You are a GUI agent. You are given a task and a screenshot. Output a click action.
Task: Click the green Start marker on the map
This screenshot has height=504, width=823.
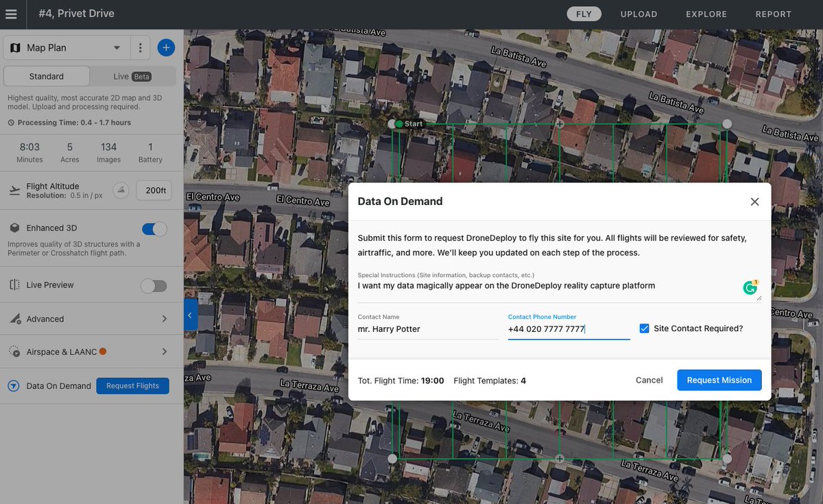(x=399, y=124)
